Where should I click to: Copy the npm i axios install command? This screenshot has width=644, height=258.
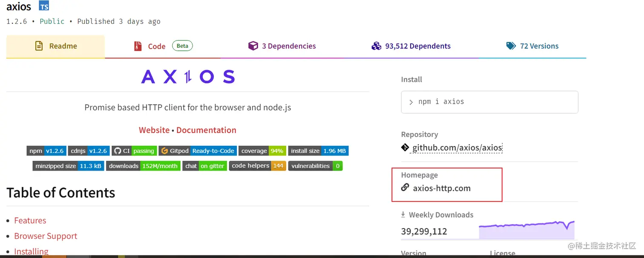tap(489, 102)
